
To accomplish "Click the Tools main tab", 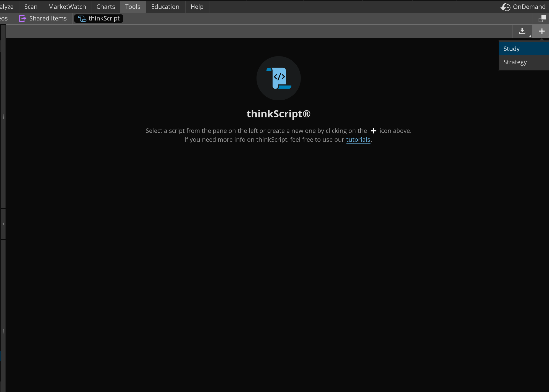I will pos(133,7).
